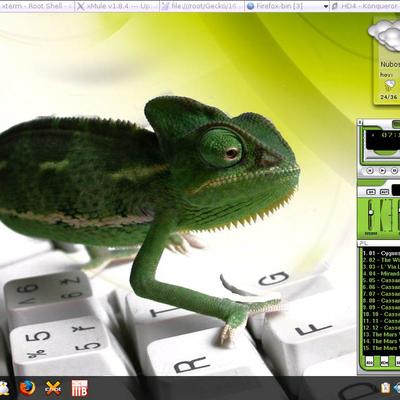
Task: Open the Tux penguin launcher in bottom panel
Action: (x=4, y=388)
